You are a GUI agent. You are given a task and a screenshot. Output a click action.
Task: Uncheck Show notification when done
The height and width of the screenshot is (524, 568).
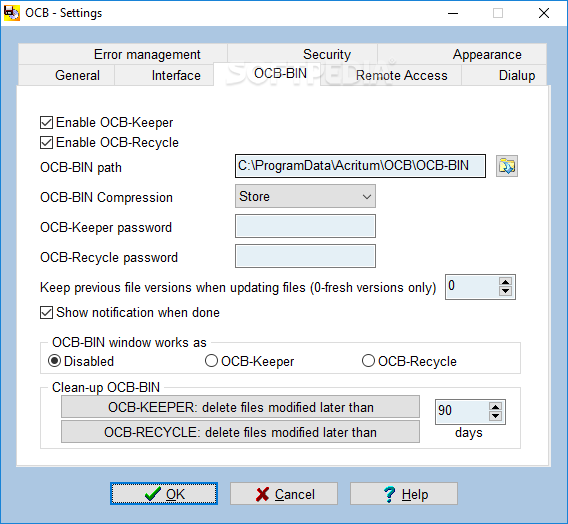pos(46,313)
